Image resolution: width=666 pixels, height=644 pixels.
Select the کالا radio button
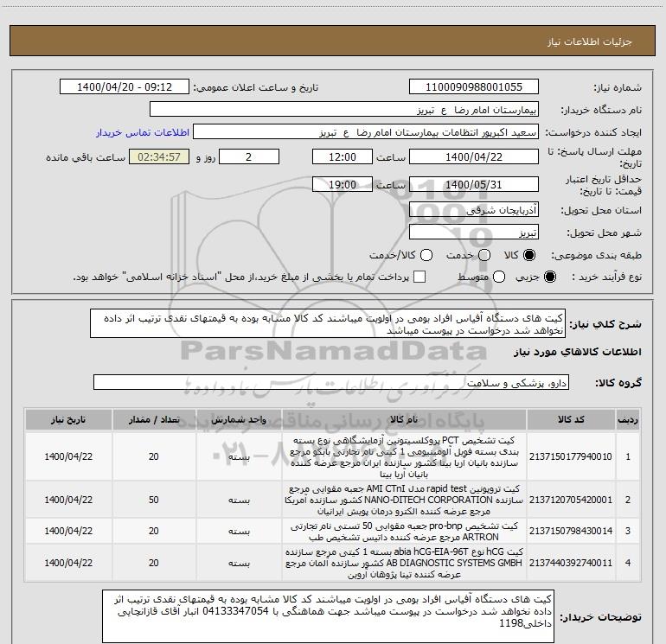[529, 255]
